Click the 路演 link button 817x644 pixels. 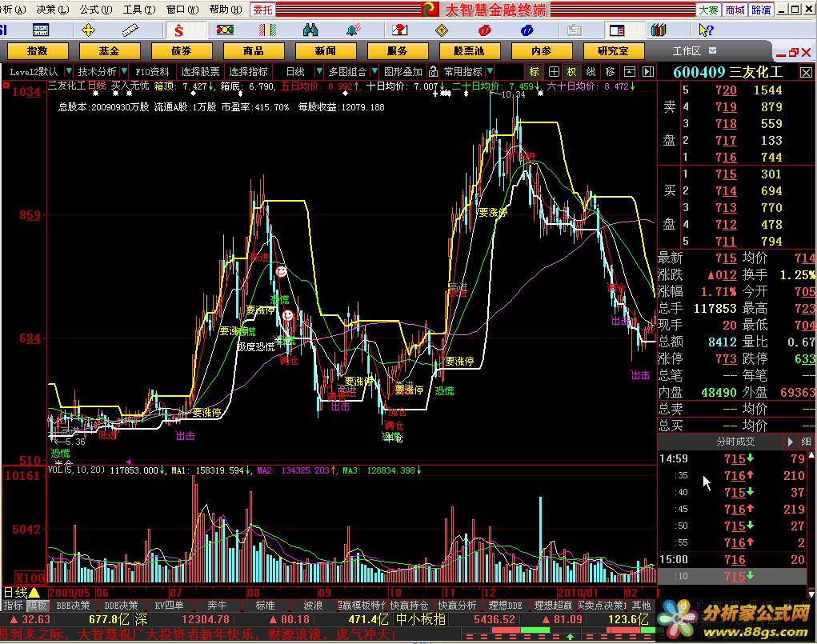(761, 10)
